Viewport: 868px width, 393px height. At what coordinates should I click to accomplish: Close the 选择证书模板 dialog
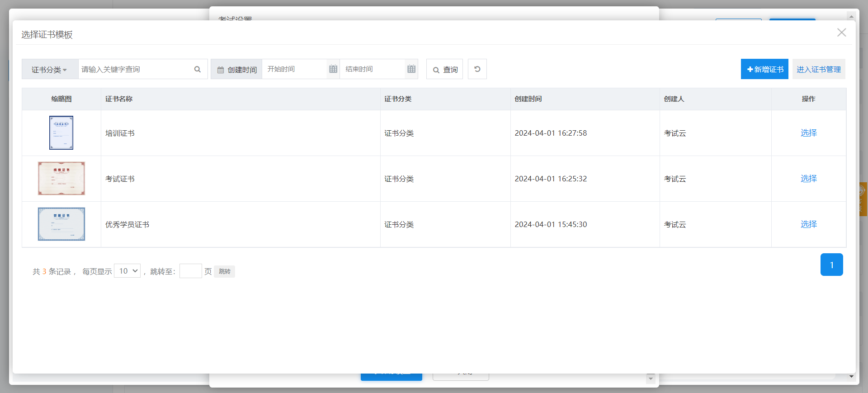click(841, 33)
